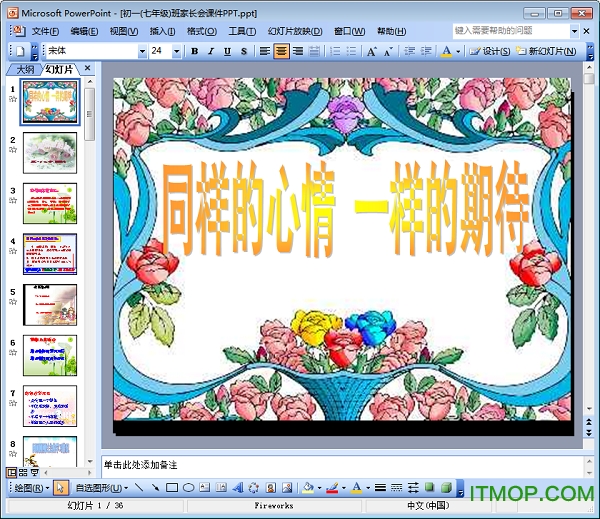Choose the select objects arrow tool

(x=61, y=488)
